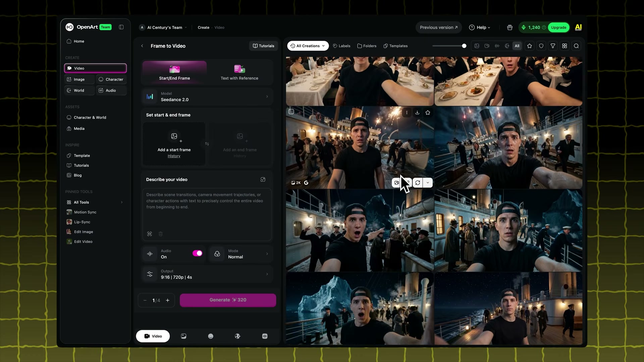Switch to audio mode in bottom bar
Viewport: 644px width, 362px height.
click(265, 336)
